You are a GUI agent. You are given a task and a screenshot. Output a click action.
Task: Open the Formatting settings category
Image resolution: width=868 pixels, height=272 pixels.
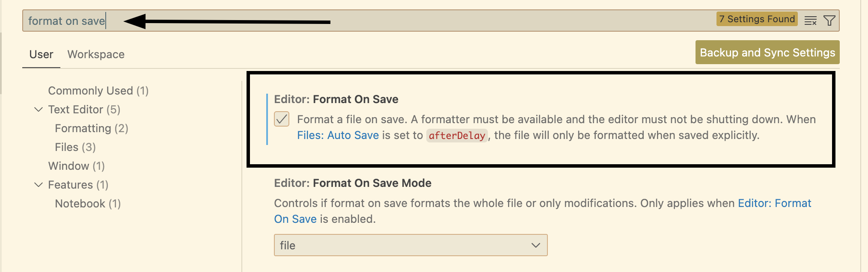pyautogui.click(x=92, y=128)
